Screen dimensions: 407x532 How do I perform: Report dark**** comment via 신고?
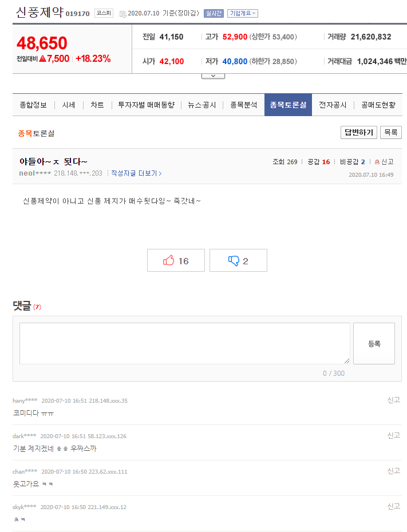(x=394, y=435)
